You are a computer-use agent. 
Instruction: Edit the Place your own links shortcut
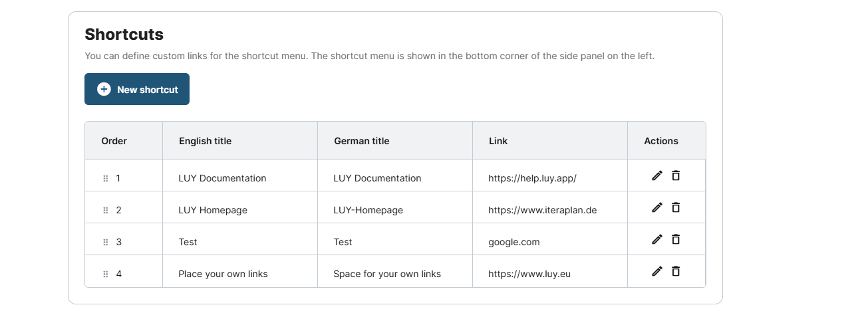(x=657, y=271)
